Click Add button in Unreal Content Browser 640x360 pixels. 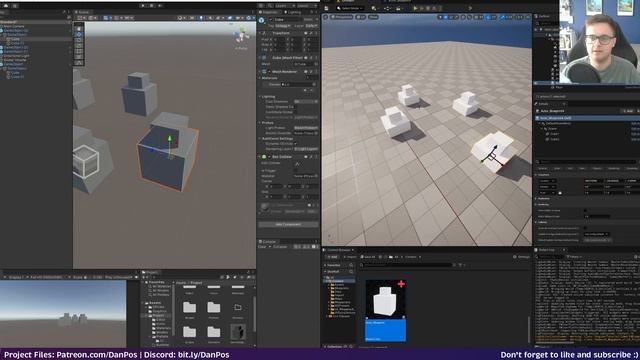(x=332, y=257)
